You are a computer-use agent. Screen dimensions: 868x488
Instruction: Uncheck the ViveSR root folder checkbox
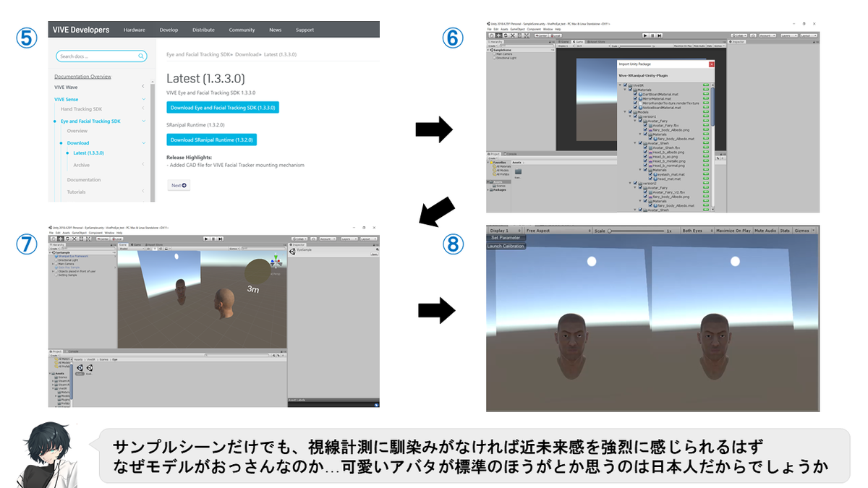click(625, 85)
